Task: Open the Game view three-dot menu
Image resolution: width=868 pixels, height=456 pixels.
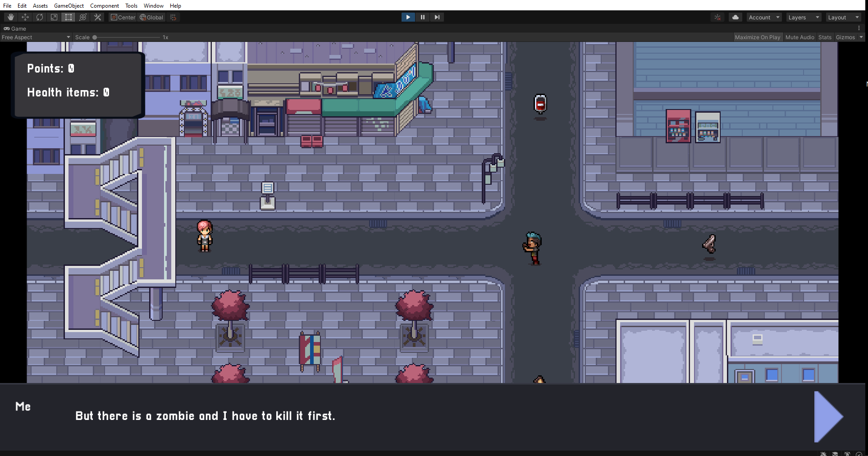Action: tap(859, 28)
